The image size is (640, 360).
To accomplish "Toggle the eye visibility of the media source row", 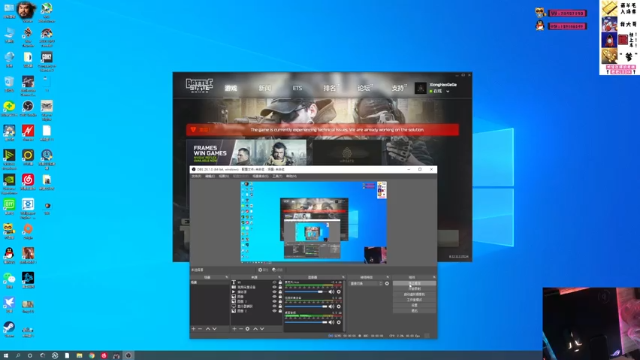I will click(x=274, y=292).
